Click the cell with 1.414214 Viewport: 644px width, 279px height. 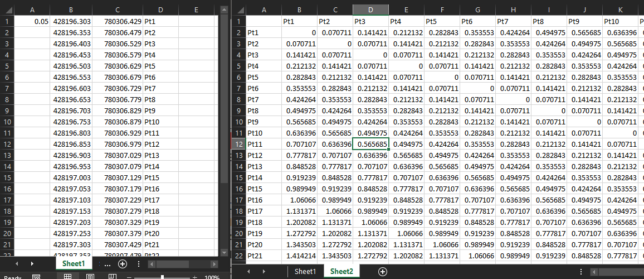[x=299, y=256]
